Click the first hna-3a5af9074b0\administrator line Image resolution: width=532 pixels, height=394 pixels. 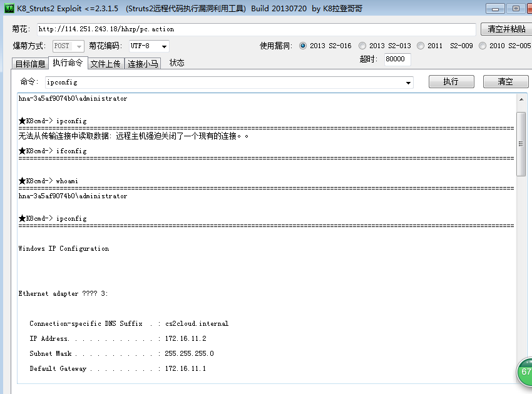coord(73,99)
